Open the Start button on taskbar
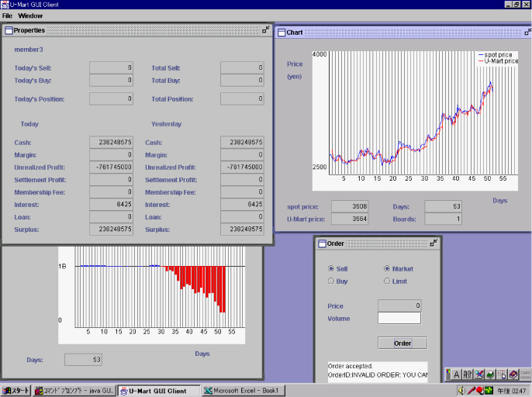The image size is (532, 397). tap(16, 391)
